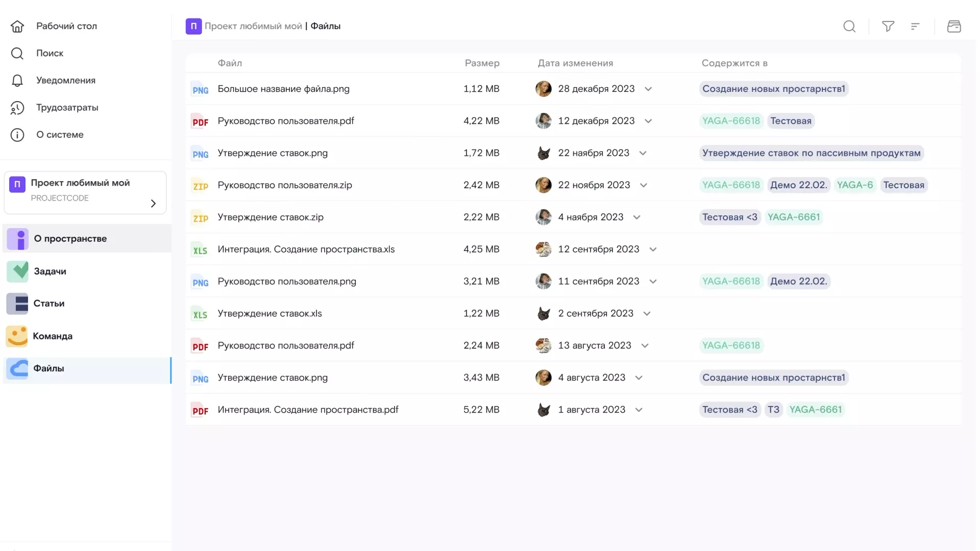
Task: Click the Задачи checkmark icon in sidebar
Action: pyautogui.click(x=17, y=271)
